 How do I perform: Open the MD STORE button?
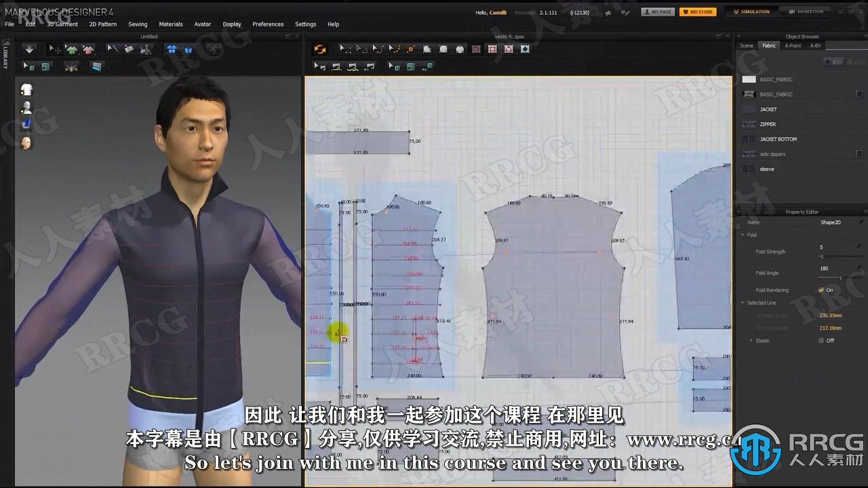697,12
